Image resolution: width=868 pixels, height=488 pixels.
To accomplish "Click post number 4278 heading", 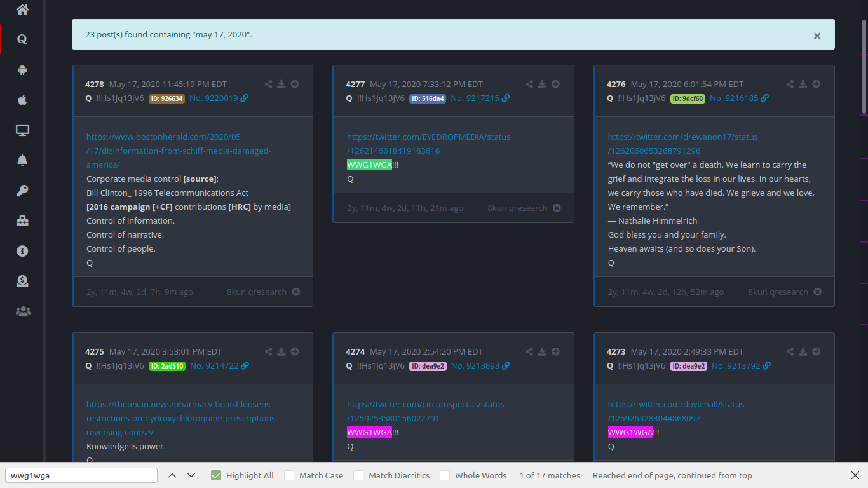I will pyautogui.click(x=95, y=84).
